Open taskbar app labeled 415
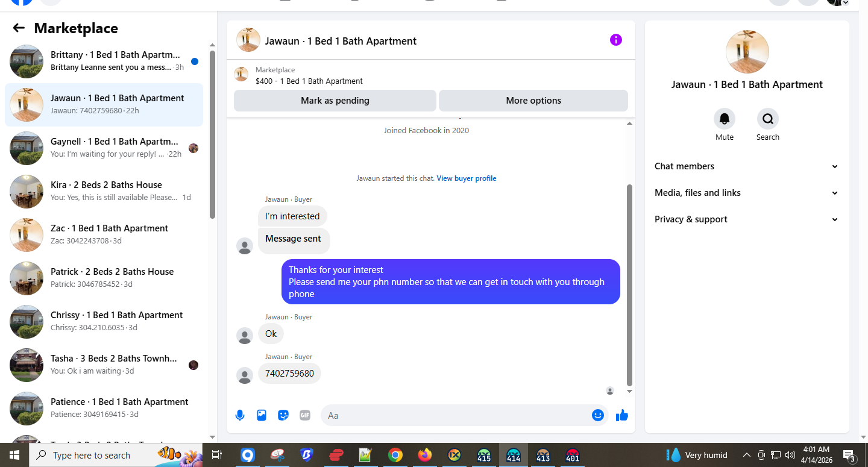 484,455
